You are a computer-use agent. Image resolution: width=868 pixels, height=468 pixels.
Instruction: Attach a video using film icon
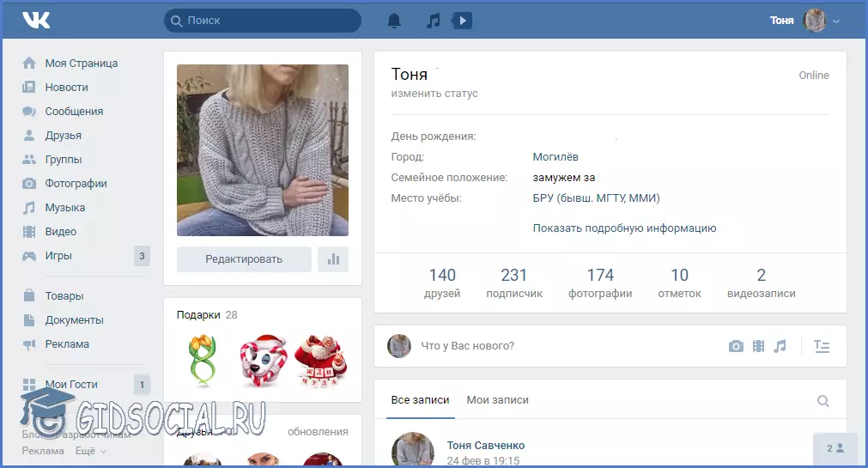(758, 346)
